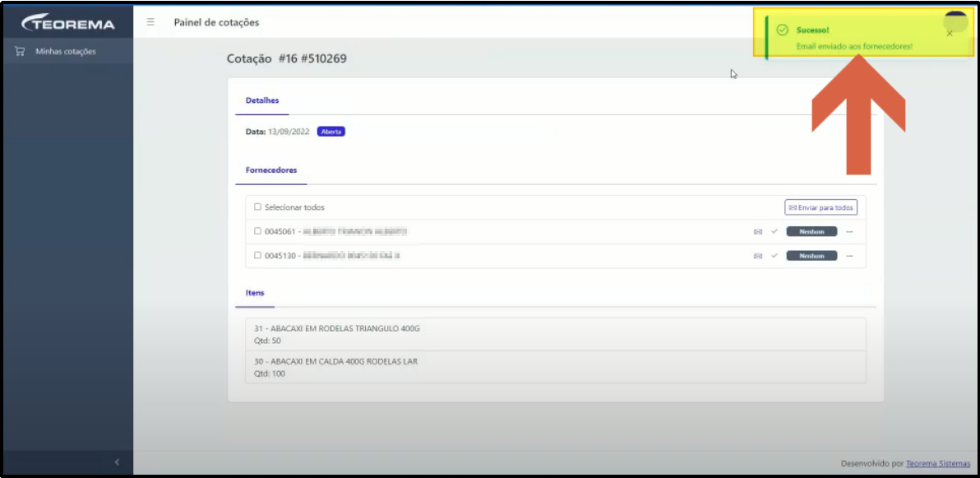Image resolution: width=980 pixels, height=478 pixels.
Task: Switch to the Itens tab
Action: tap(255, 293)
